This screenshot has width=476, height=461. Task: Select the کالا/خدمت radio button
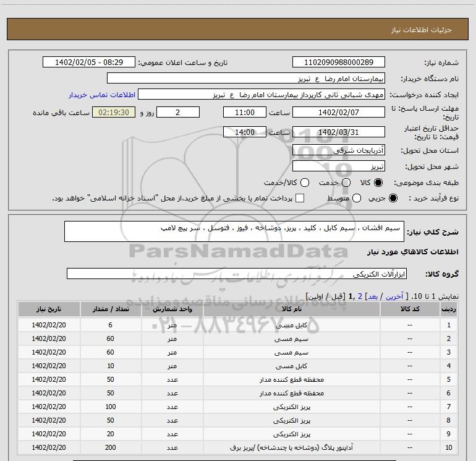[305, 183]
